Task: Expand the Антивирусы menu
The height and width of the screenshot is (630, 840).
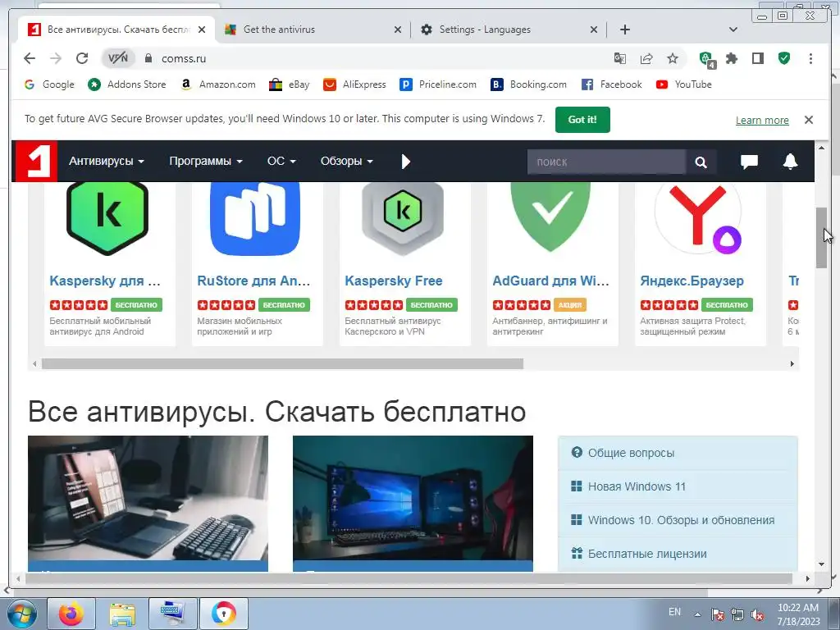Action: (x=106, y=162)
